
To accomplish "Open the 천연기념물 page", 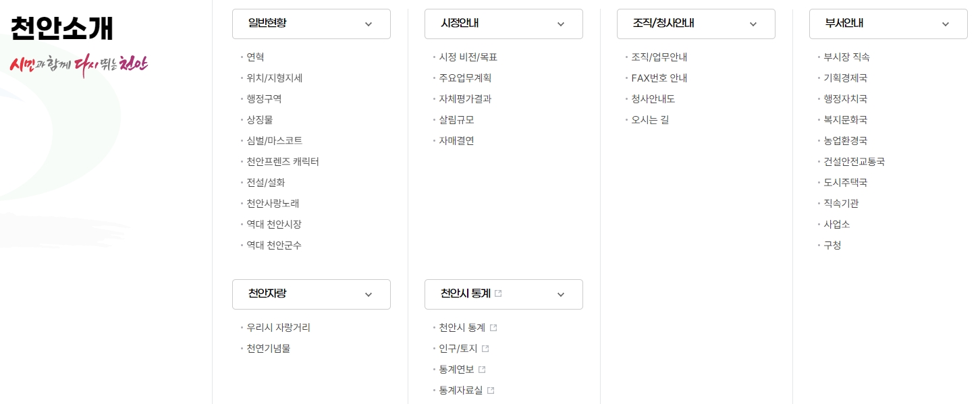I will click(268, 348).
